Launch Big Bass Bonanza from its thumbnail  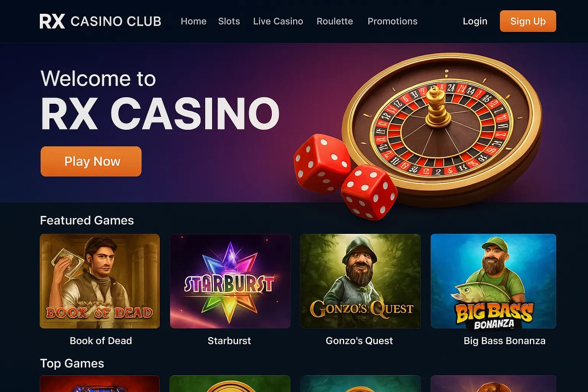[x=493, y=281]
